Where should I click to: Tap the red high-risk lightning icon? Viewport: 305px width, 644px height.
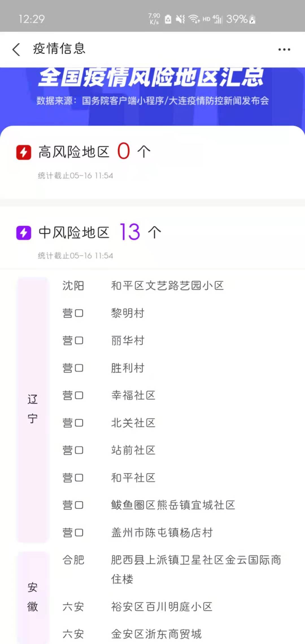(24, 153)
